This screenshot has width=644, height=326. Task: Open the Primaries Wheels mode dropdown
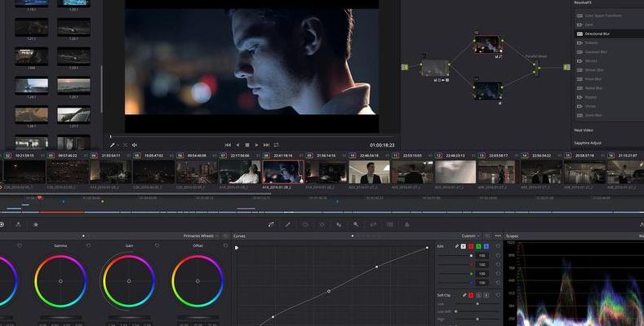202,236
